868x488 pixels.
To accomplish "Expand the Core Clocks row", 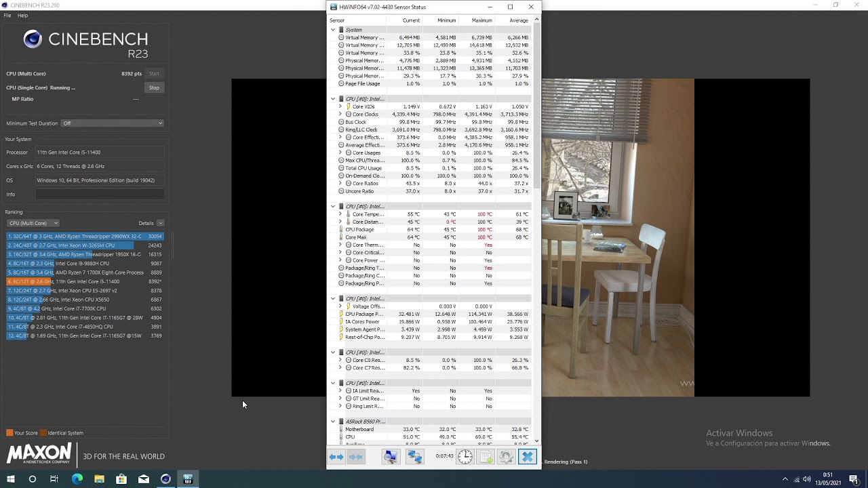I will [340, 115].
